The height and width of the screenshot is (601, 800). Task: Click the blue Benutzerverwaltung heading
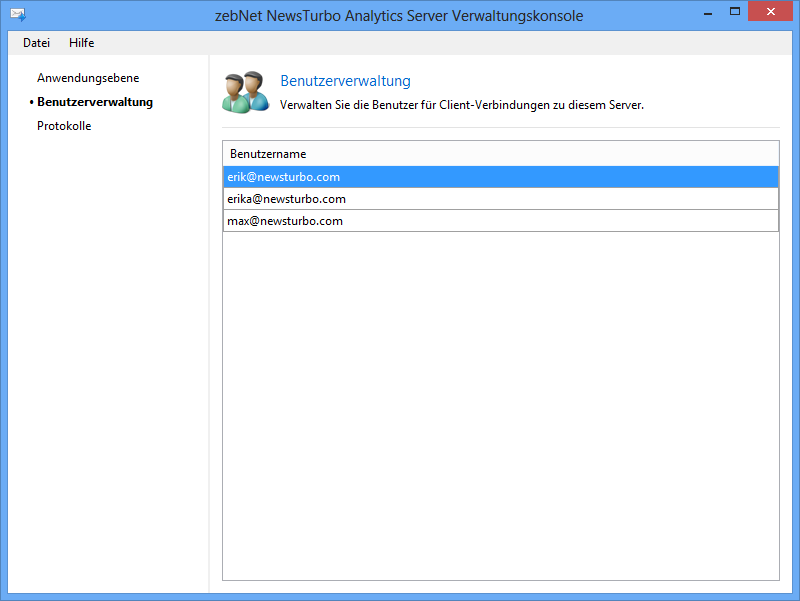[345, 81]
